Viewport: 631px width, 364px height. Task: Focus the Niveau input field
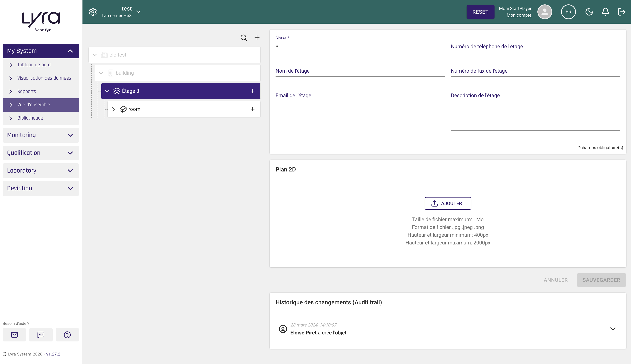360,47
